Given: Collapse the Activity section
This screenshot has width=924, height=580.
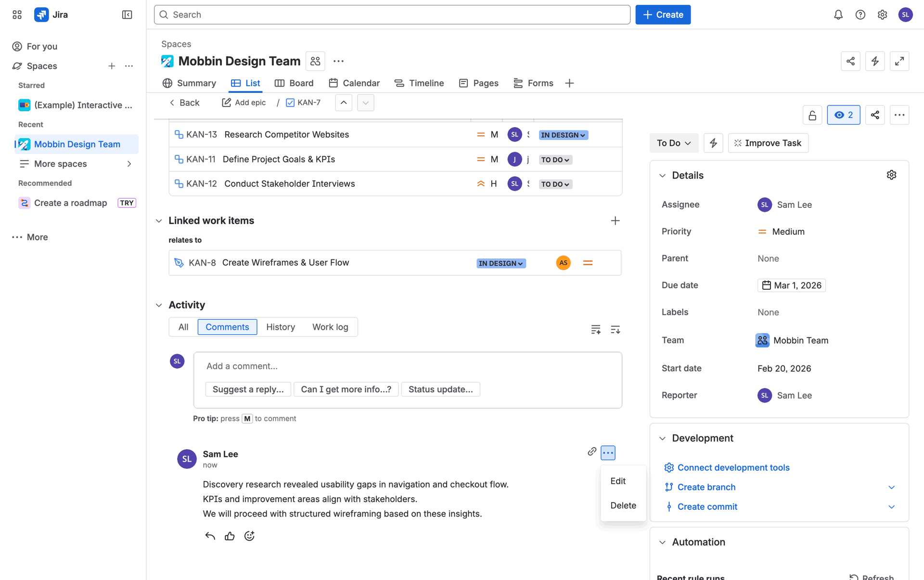Looking at the screenshot, I should [x=159, y=305].
